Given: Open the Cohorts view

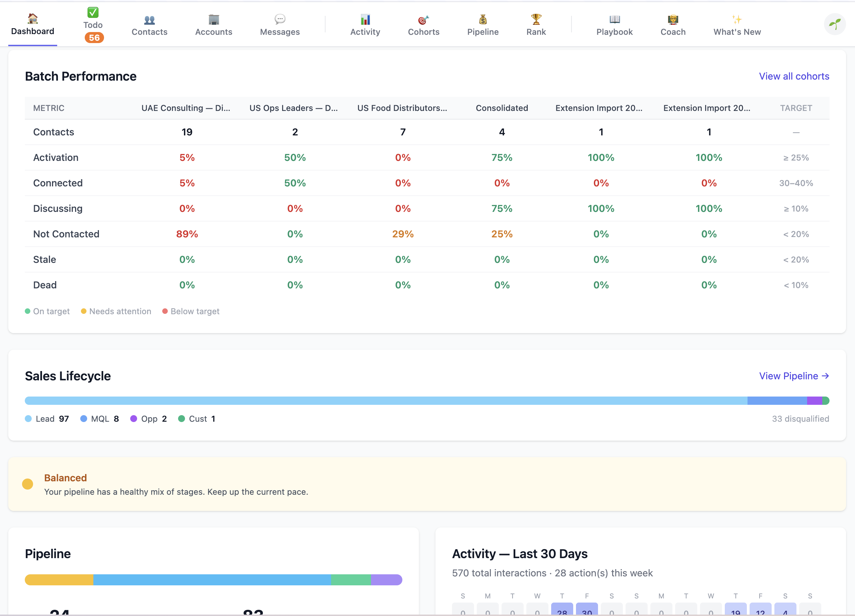Looking at the screenshot, I should click(x=423, y=24).
